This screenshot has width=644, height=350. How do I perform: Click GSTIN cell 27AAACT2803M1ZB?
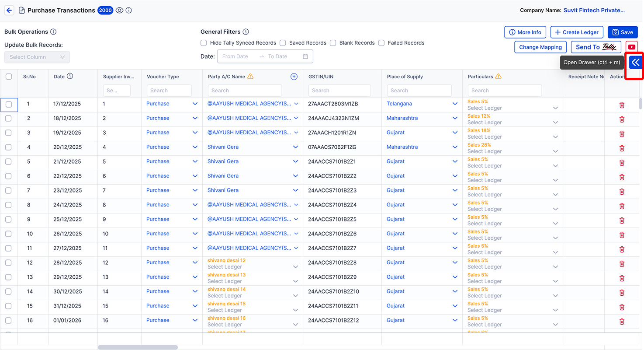[333, 104]
